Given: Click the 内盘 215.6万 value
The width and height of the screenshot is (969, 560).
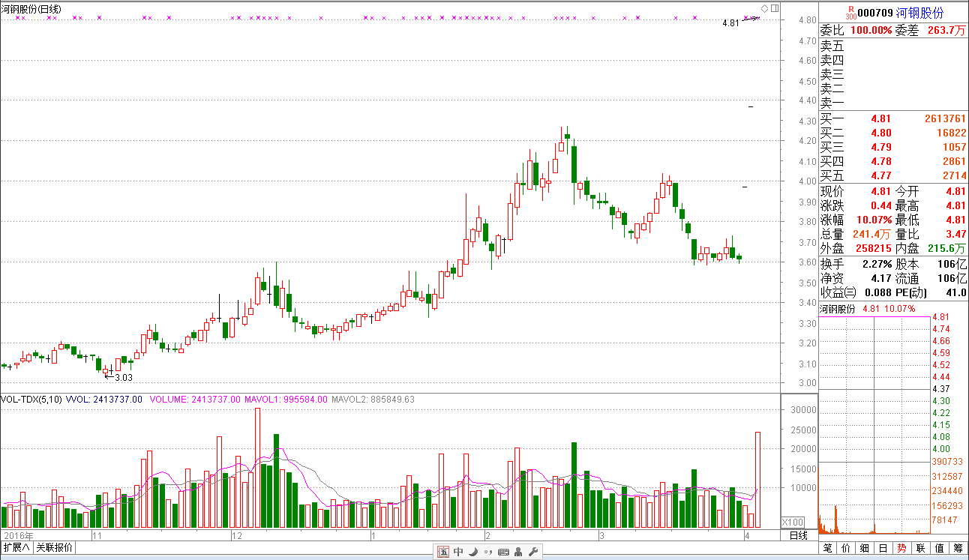Looking at the screenshot, I should pos(946,248).
